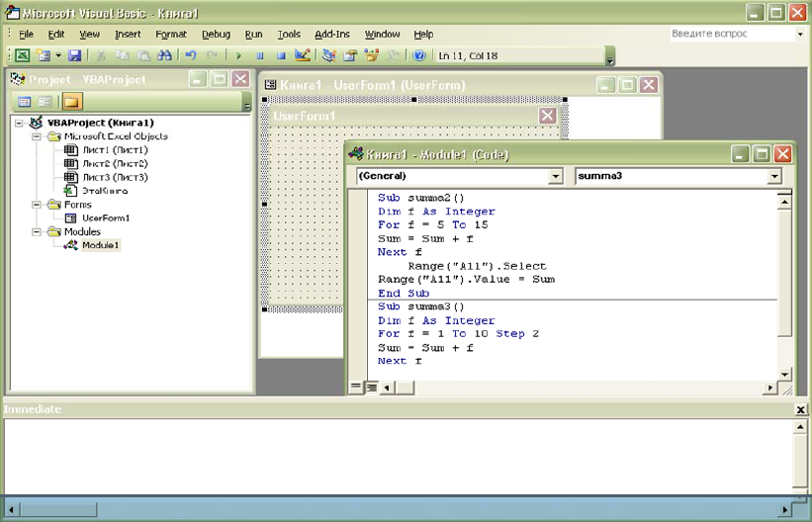Open the Project Explorer toolbar icon
The height and width of the screenshot is (522, 812).
(x=328, y=55)
